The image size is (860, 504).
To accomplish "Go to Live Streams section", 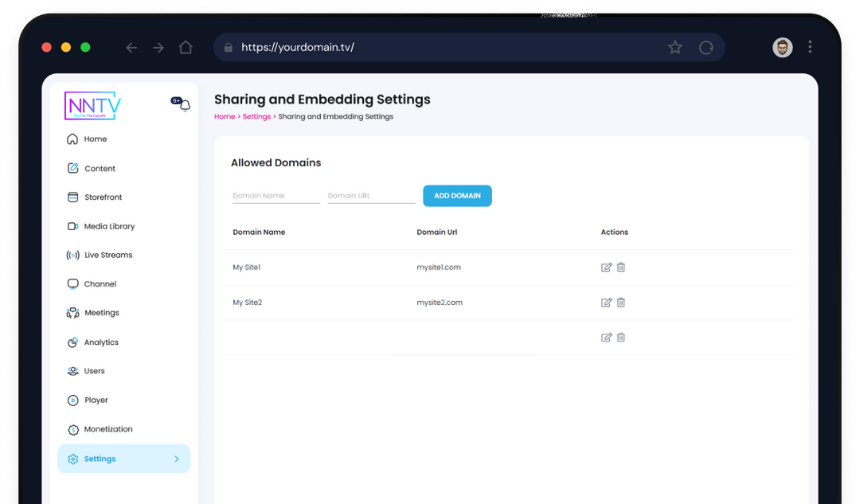I will tap(108, 256).
